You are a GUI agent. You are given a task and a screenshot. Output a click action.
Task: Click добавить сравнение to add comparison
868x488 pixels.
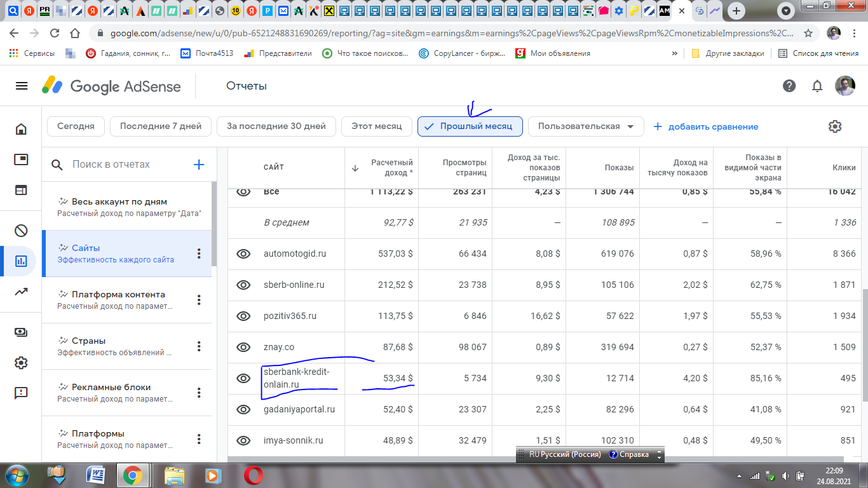(x=705, y=126)
